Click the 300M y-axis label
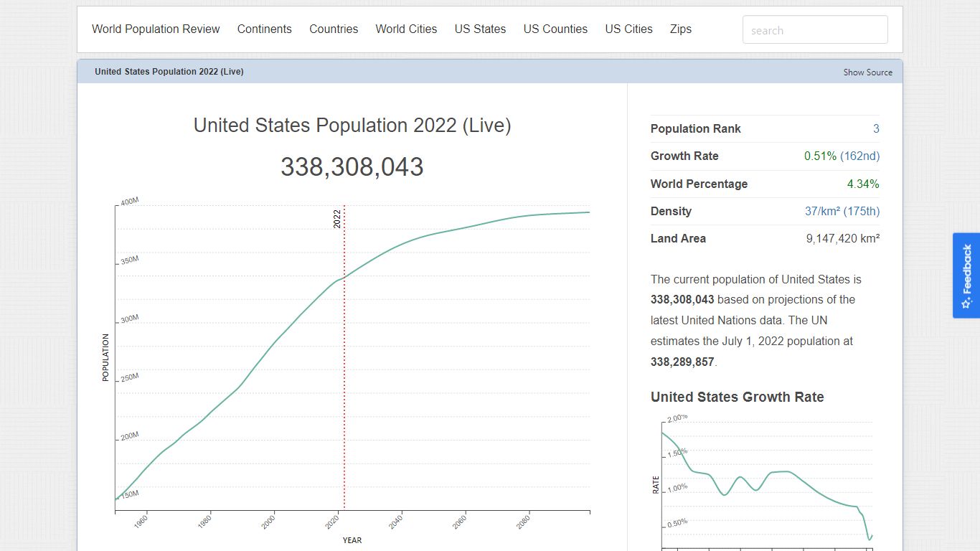The height and width of the screenshot is (551, 980). click(x=129, y=319)
